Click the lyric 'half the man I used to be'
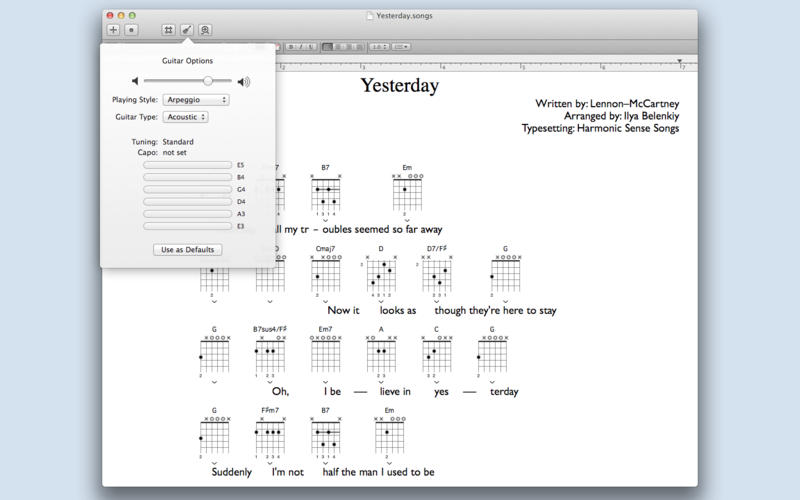Viewport: 800px width, 500px height. (x=379, y=472)
